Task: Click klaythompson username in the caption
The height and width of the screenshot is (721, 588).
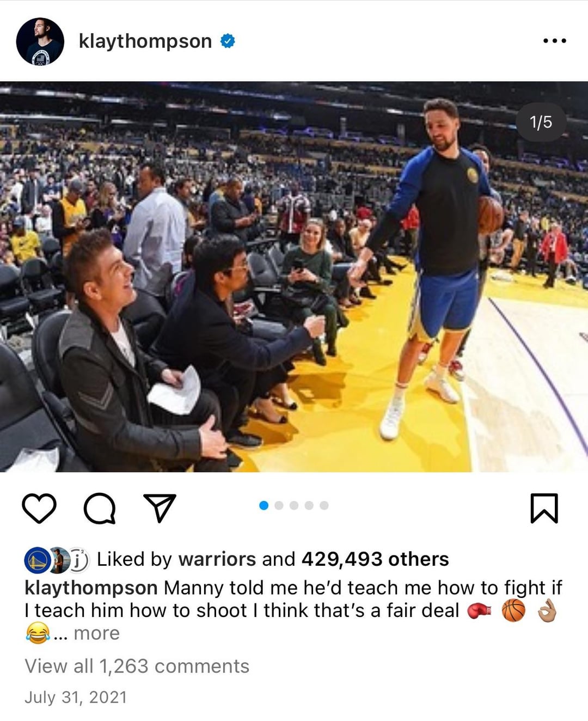Action: pos(91,588)
